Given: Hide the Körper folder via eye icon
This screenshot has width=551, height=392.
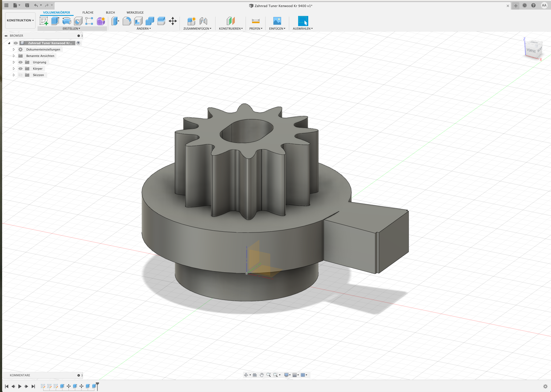Looking at the screenshot, I should (x=20, y=69).
